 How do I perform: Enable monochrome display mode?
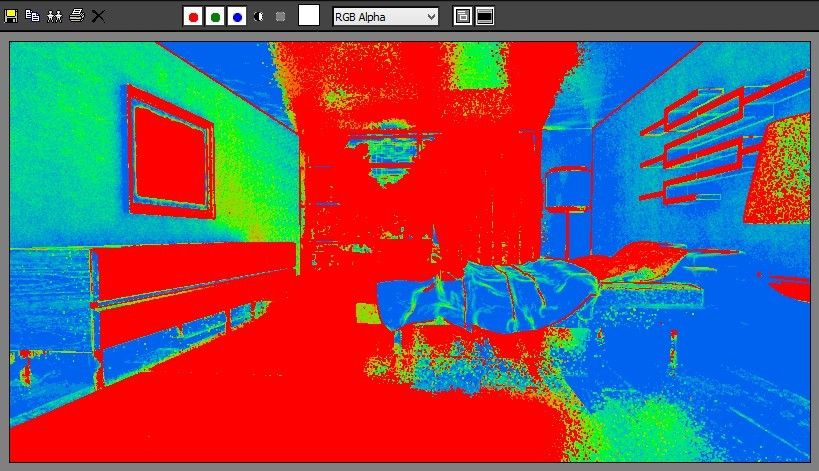point(280,17)
